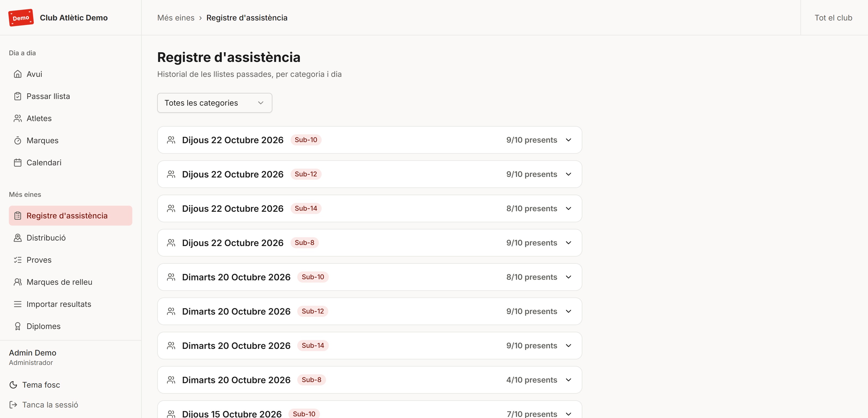Open Atletes in the sidebar
Screen dimensions: 868x418
point(70,119)
